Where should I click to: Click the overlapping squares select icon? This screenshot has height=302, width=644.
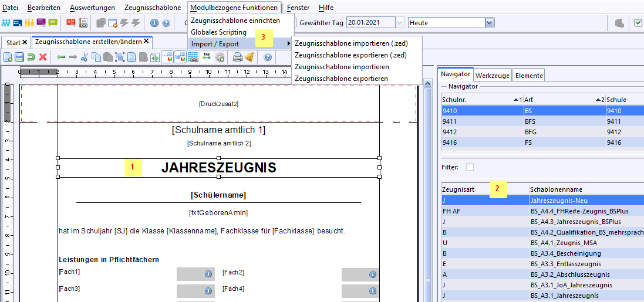coord(120,57)
